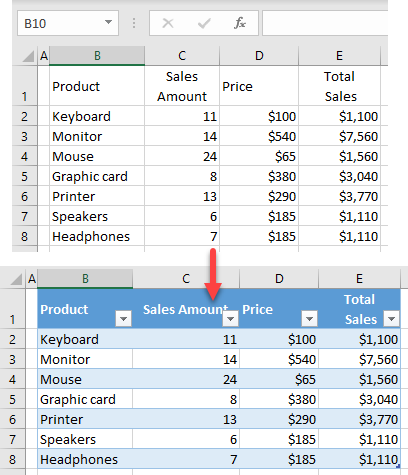The height and width of the screenshot is (475, 408).
Task: Click the $1,100 cell in blue table
Action: [x=359, y=339]
